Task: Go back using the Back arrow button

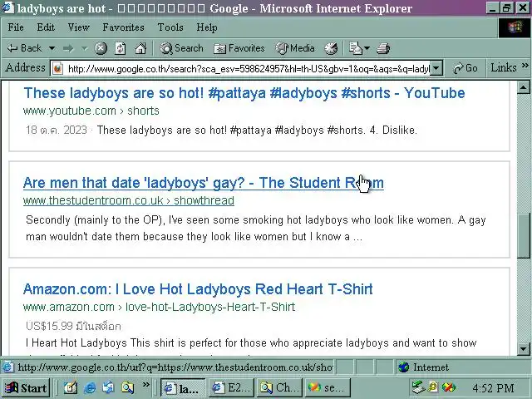Action: [x=24, y=48]
